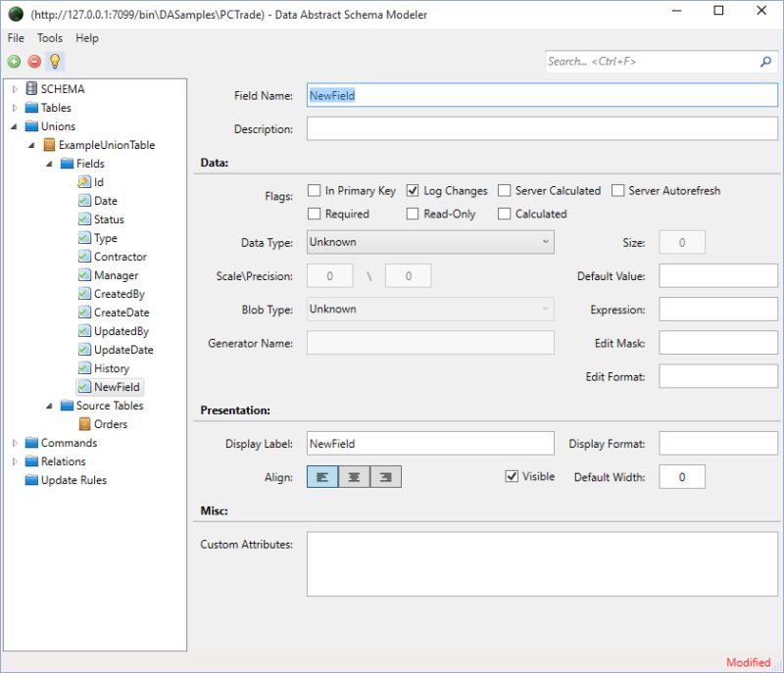Click the UpdatedBy field icon
Viewport: 784px width, 673px height.
[x=84, y=331]
